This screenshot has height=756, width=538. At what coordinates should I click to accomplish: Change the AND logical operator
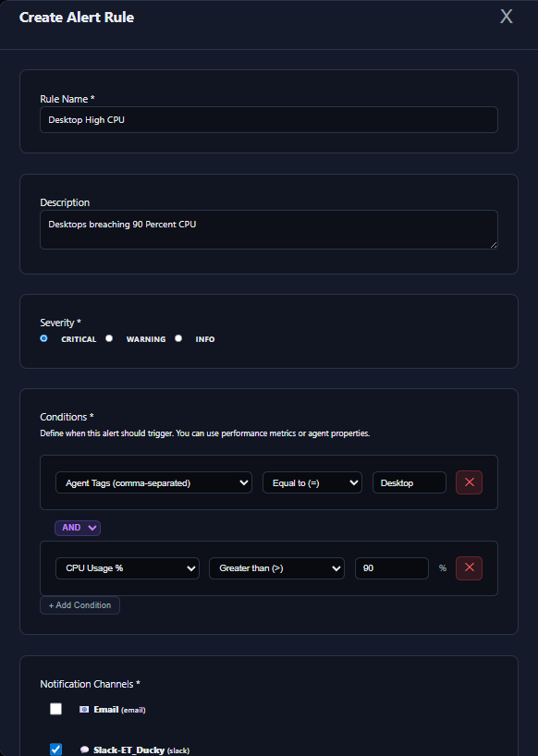pos(78,527)
